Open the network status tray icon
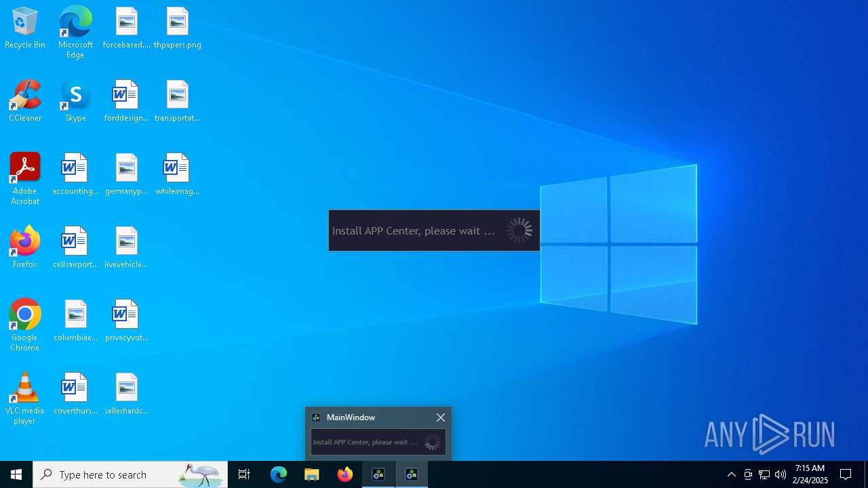 click(764, 474)
